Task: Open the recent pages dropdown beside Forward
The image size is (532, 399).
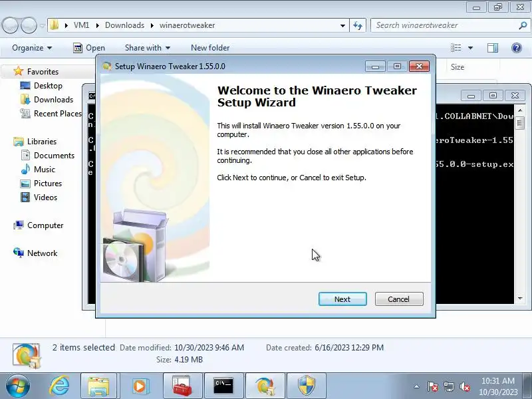Action: point(42,25)
